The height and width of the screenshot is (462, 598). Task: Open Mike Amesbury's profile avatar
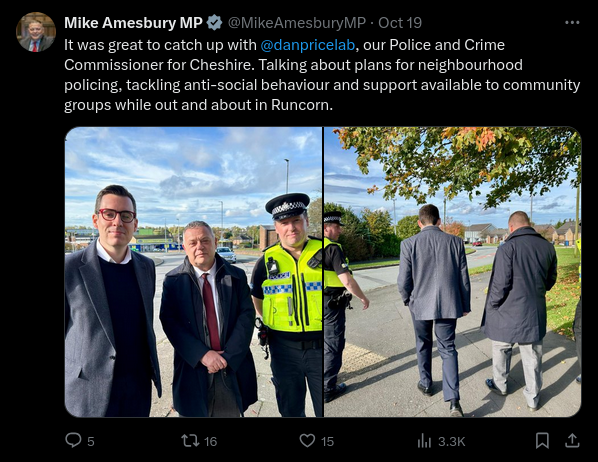coord(36,32)
